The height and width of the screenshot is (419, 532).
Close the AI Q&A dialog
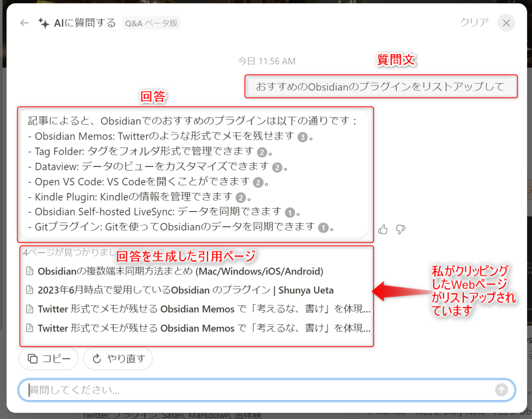506,23
